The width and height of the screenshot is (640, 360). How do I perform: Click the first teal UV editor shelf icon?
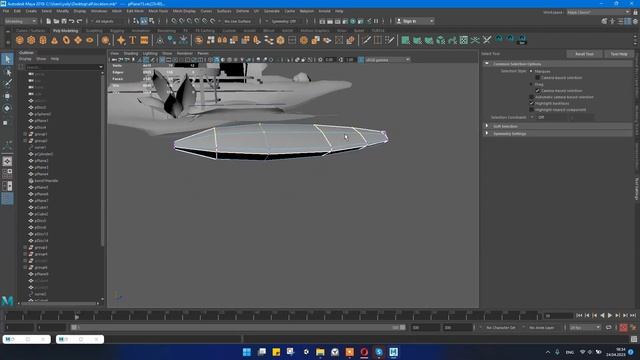point(405,40)
